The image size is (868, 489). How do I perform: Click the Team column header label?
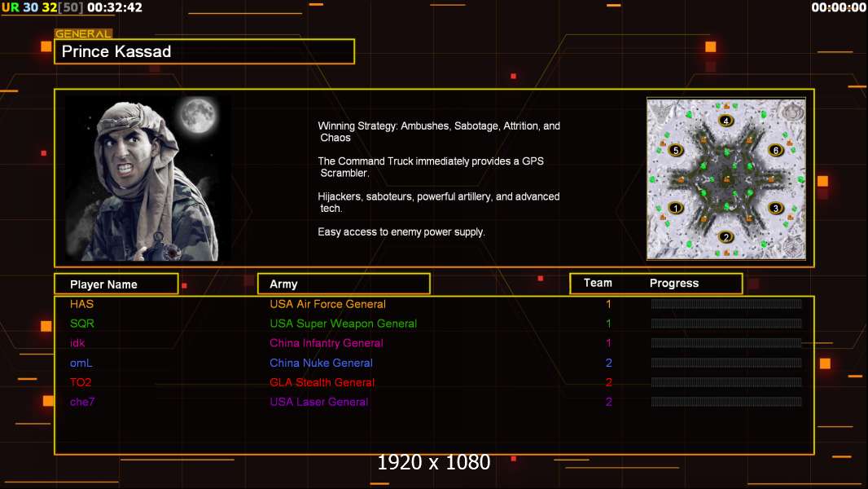pyautogui.click(x=598, y=283)
